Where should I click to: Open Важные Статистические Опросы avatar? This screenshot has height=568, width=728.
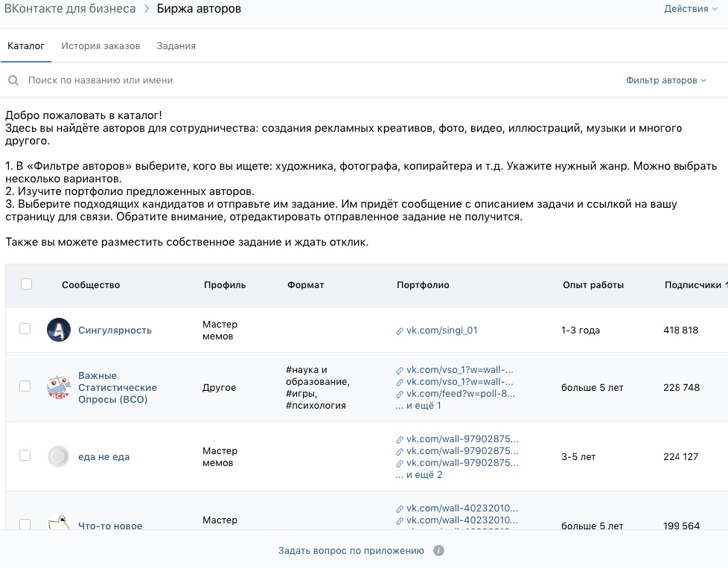click(59, 387)
